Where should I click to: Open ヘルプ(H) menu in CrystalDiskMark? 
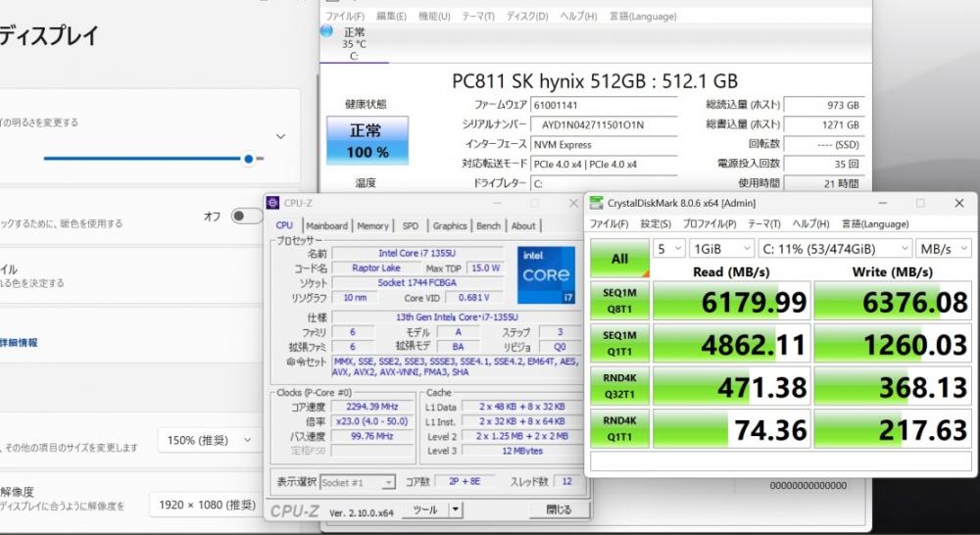coord(810,223)
